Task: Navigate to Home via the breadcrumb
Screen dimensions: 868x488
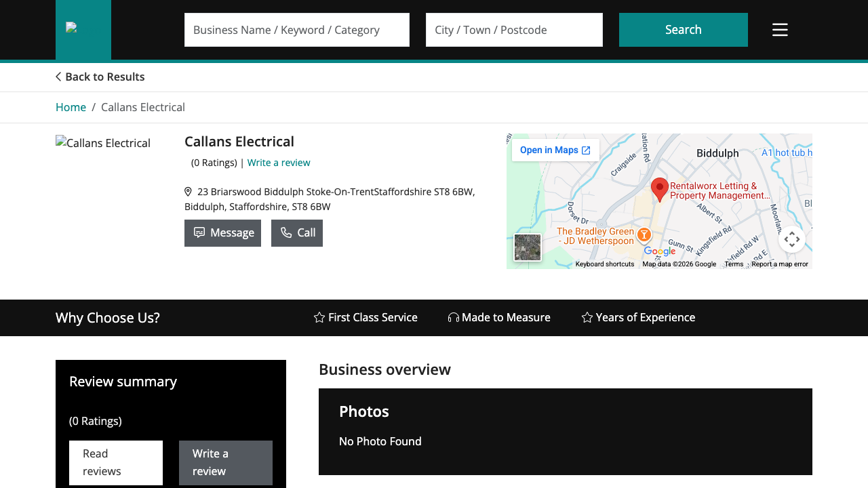Action: point(71,107)
